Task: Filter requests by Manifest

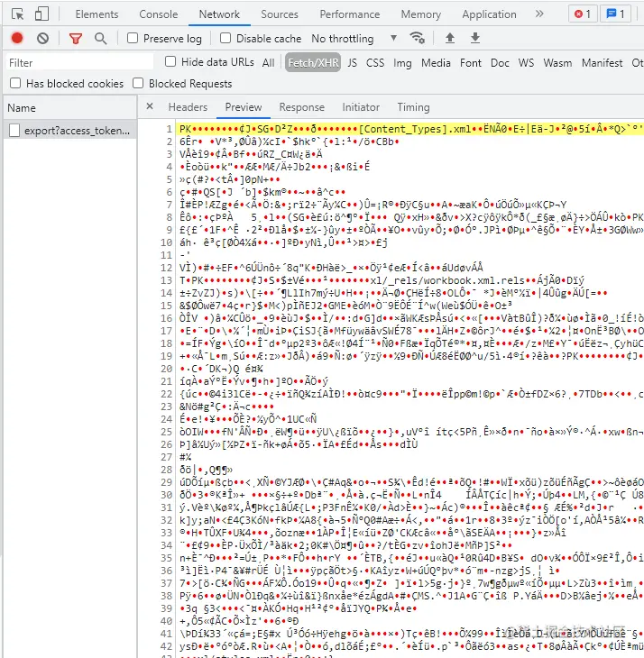Action: point(602,62)
